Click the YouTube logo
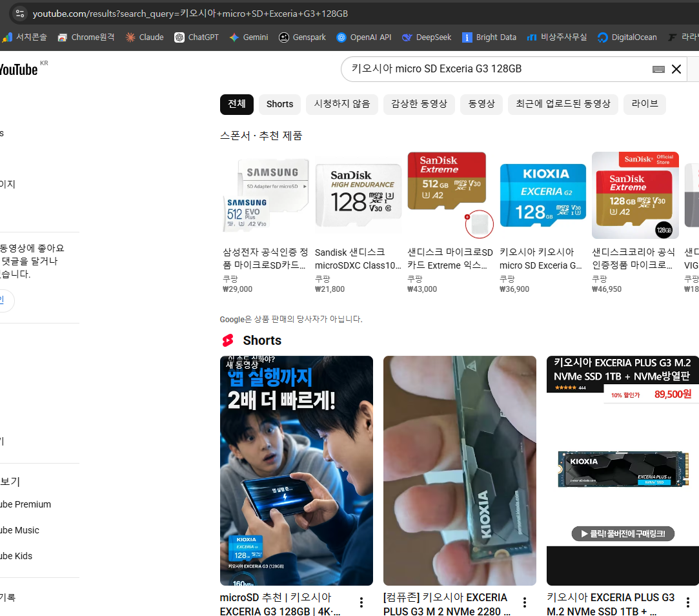699x616 pixels. [19, 69]
